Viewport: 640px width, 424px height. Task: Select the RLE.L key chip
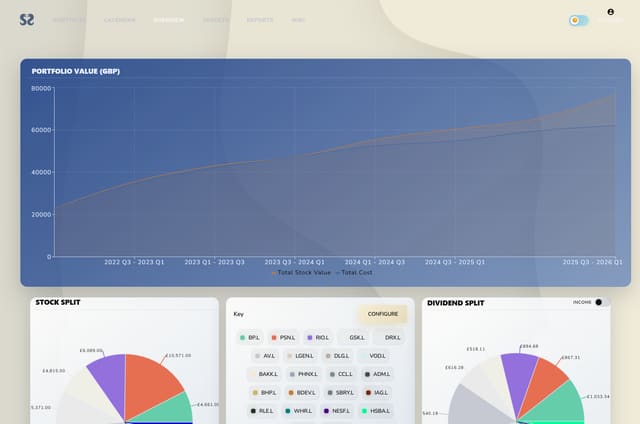(x=262, y=411)
